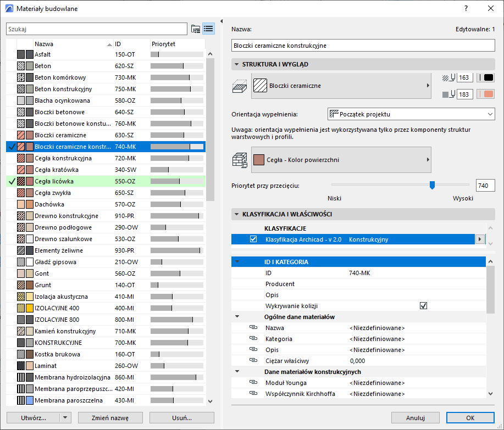Click the Usuń... button
This screenshot has width=504, height=430.
tap(182, 418)
